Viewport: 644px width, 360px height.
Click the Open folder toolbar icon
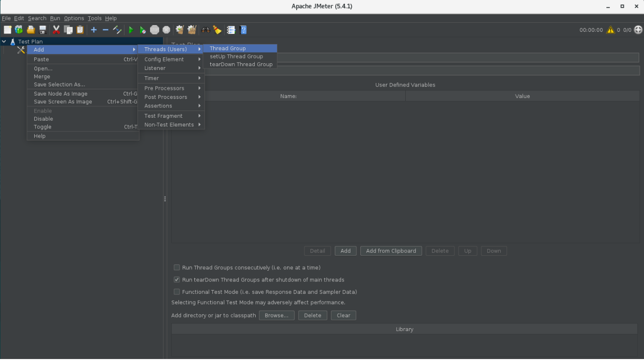pos(31,30)
